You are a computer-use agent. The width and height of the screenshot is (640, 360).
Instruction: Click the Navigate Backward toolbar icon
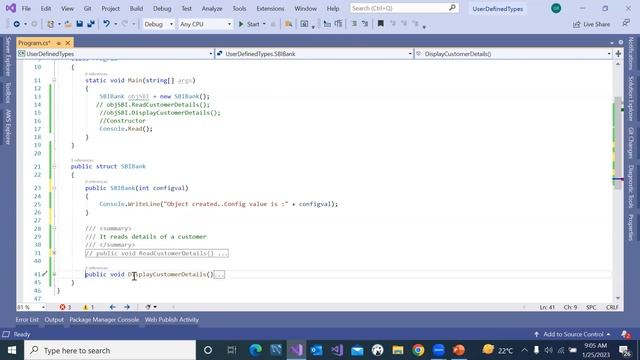(16, 24)
